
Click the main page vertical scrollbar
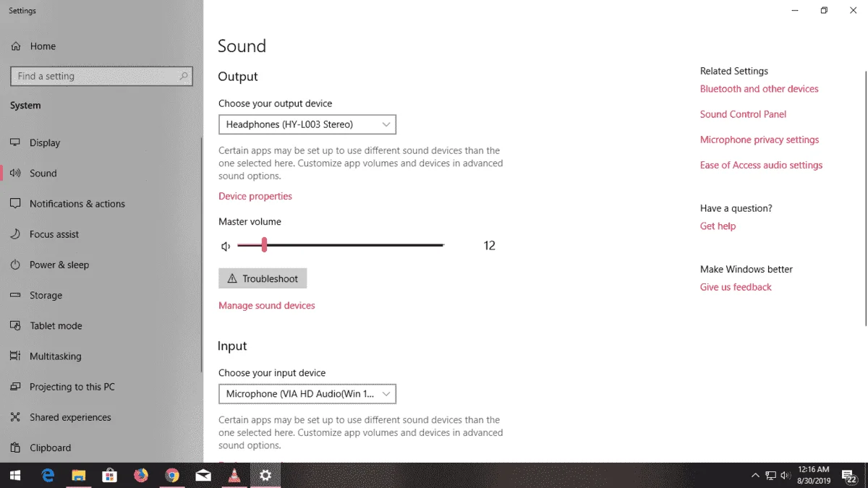pos(865,199)
